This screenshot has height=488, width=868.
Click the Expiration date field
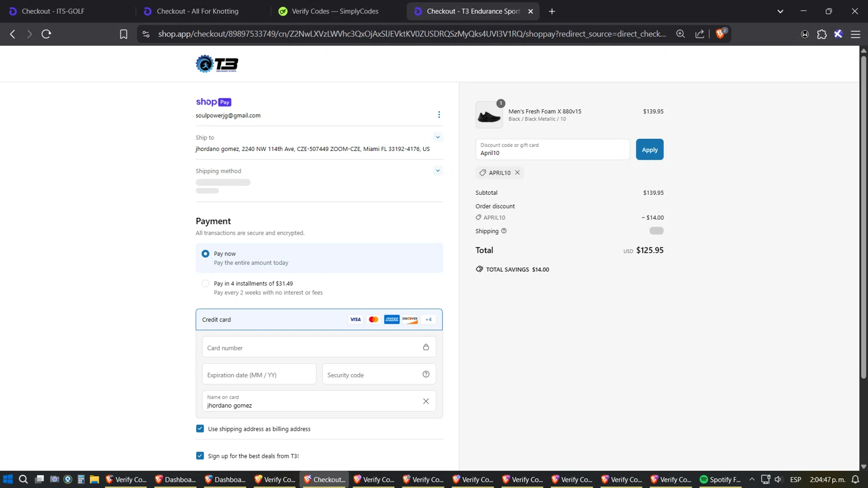point(259,374)
